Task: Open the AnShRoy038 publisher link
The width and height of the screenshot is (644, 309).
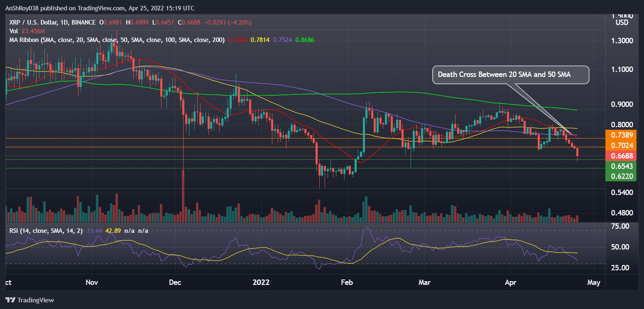Action: tap(22, 8)
